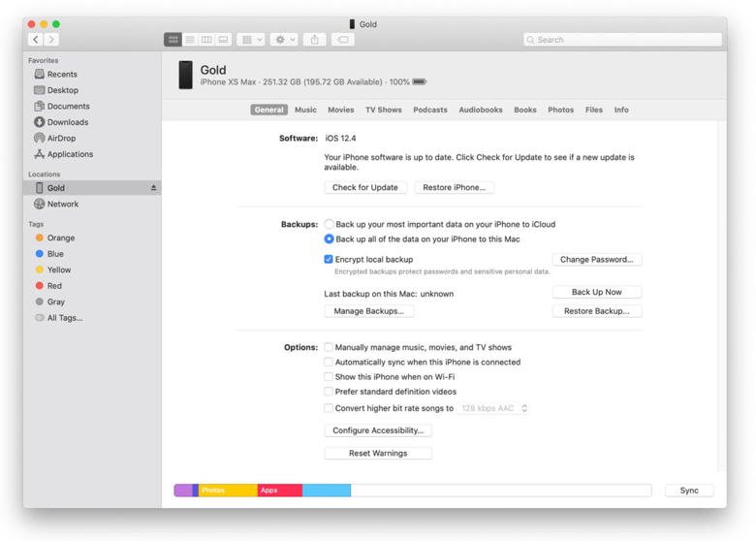Screen dimensions: 756x541
Task: Enable Show this iPhone when on Wi-Fi
Action: [330, 377]
